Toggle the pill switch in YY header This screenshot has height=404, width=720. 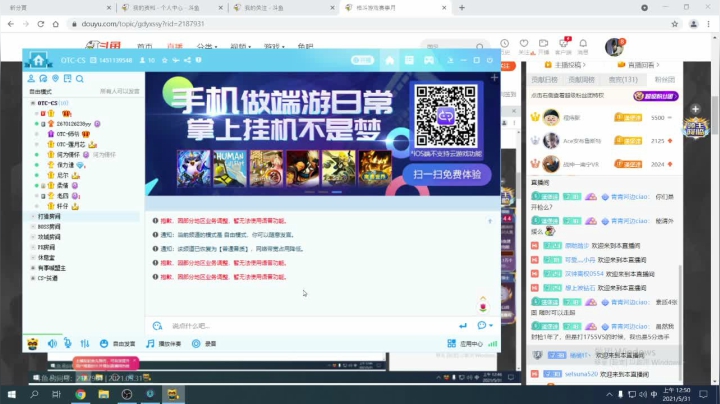click(362, 60)
